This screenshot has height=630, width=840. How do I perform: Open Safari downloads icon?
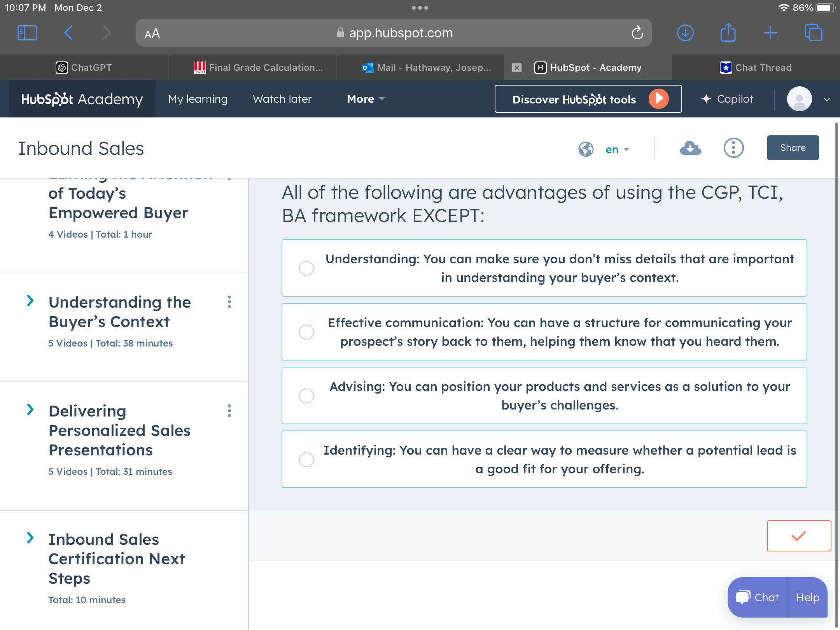coord(685,33)
